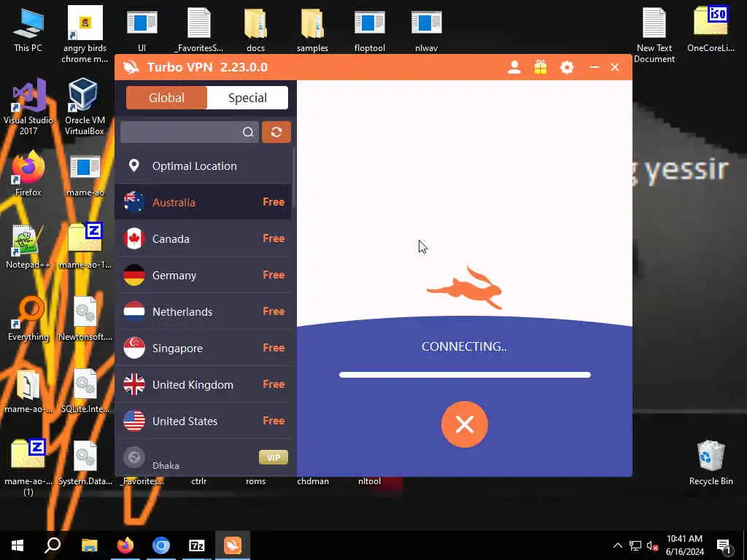The width and height of the screenshot is (747, 560).
Task: Click the network tray icon
Action: point(635,545)
